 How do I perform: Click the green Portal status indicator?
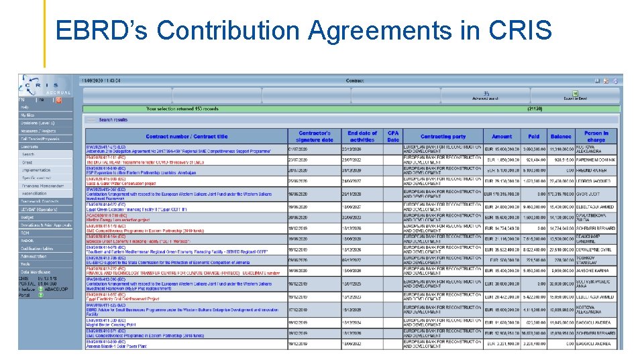tap(41, 295)
